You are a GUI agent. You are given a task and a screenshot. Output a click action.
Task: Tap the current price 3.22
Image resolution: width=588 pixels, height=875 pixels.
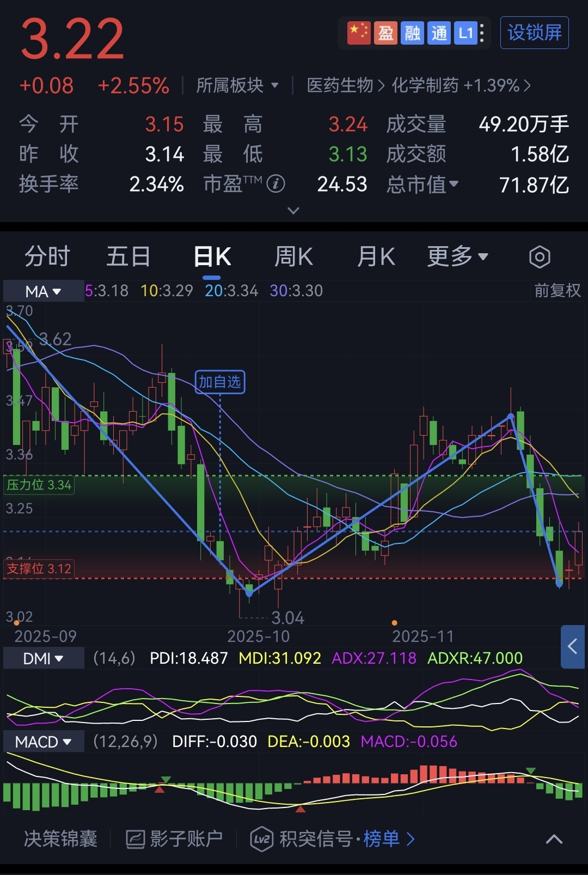click(72, 39)
